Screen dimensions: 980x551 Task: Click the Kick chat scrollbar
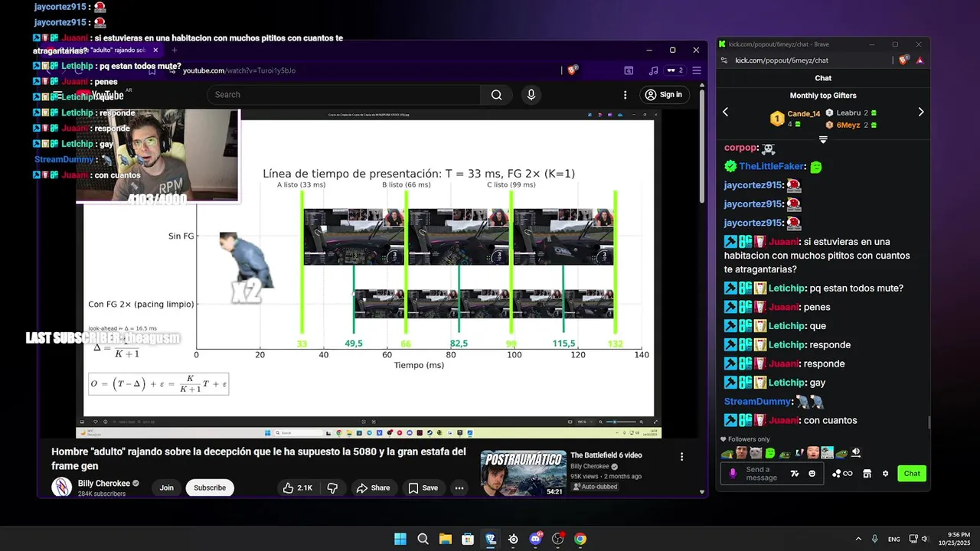929,422
